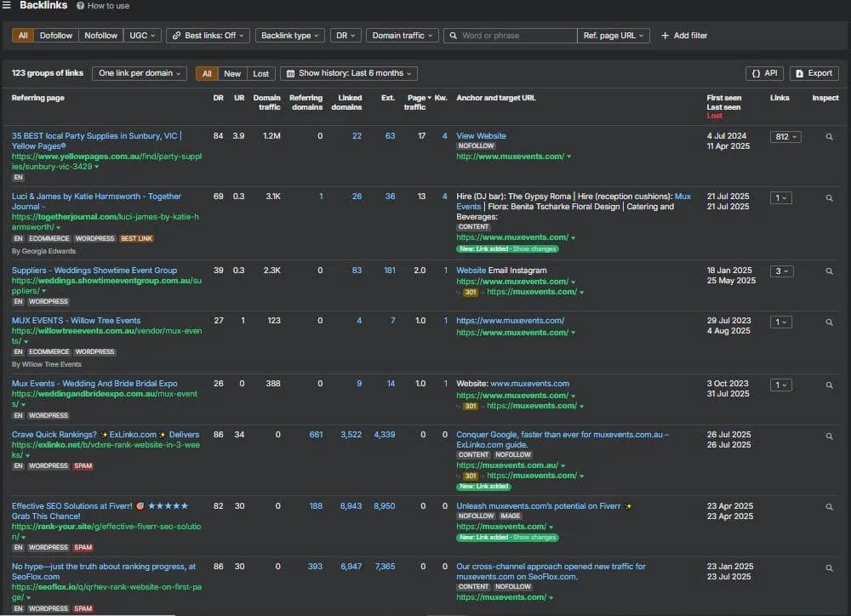Sort by UR column header
Screen dimensions: 851x616
pos(239,98)
